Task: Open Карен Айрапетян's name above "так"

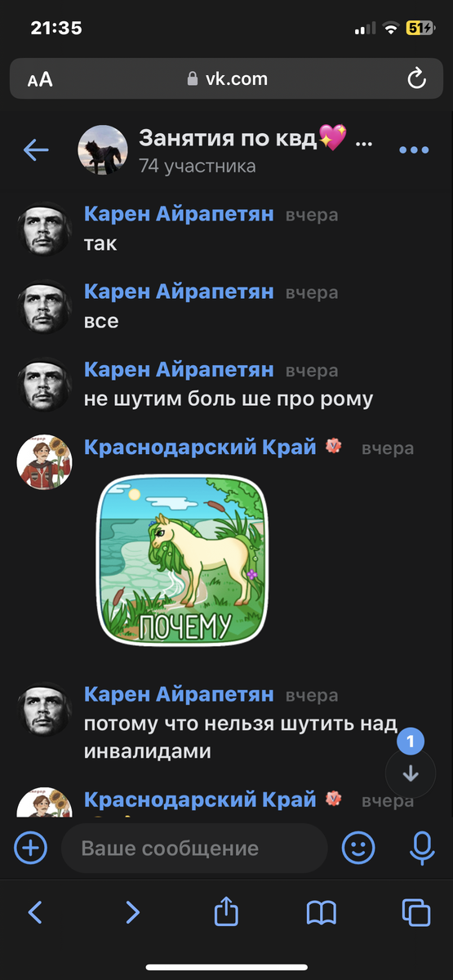Action: (179, 215)
